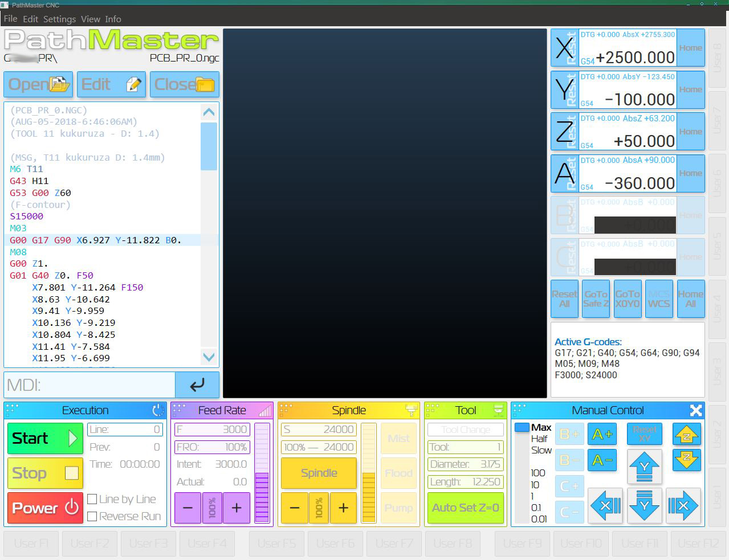This screenshot has width=729, height=560.
Task: Click Home All button
Action: [690, 299]
